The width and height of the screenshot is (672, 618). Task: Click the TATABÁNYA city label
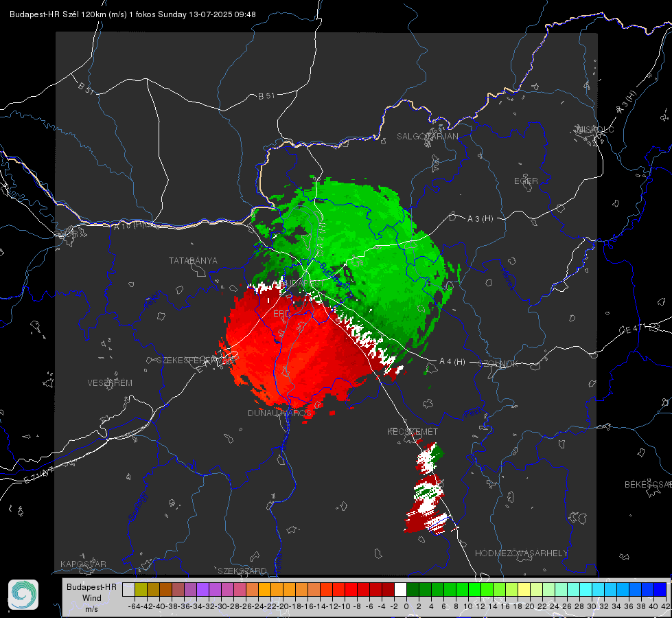tap(193, 260)
